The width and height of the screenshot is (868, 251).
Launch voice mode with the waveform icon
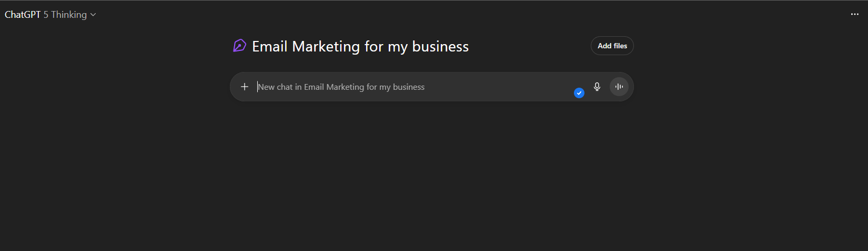coord(619,87)
